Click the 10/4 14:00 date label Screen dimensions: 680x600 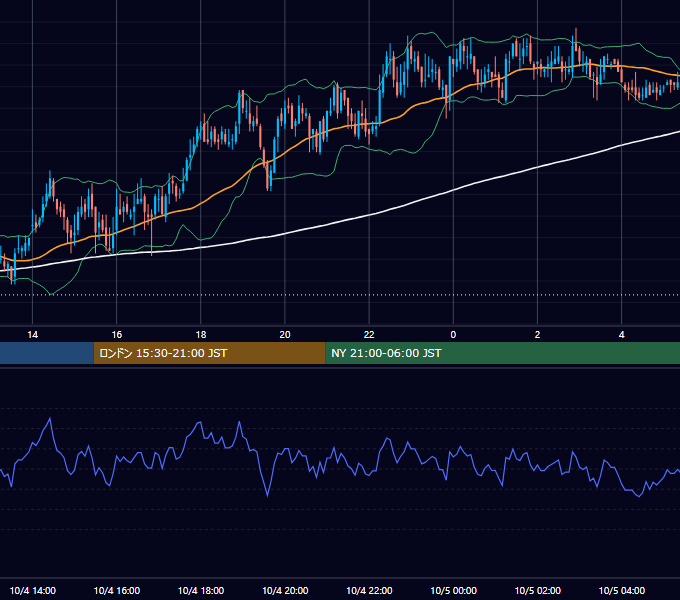coord(33,590)
